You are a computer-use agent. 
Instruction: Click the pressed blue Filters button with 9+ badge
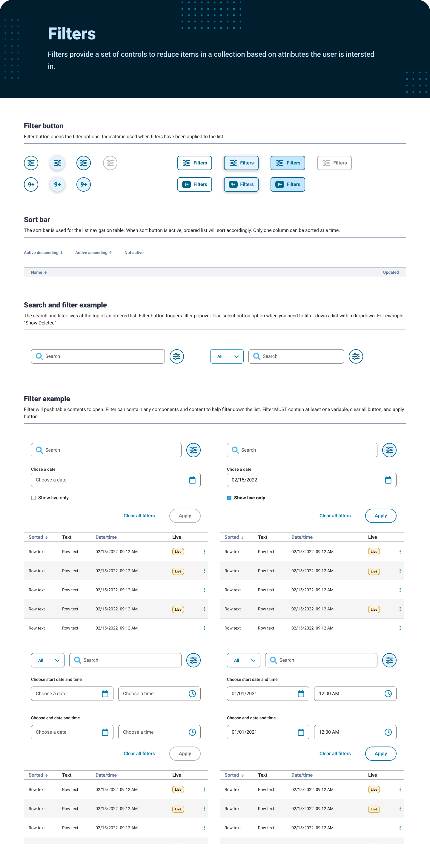(288, 185)
